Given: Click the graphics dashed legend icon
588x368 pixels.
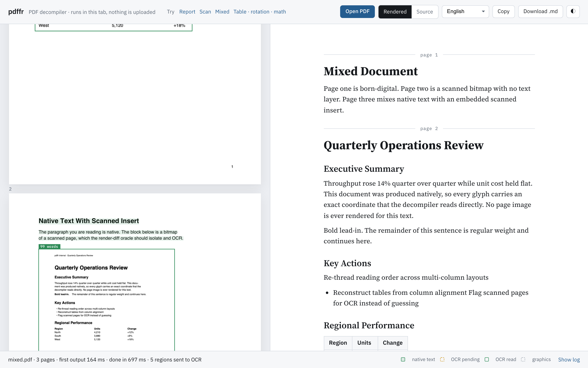Looking at the screenshot, I should 523,359.
